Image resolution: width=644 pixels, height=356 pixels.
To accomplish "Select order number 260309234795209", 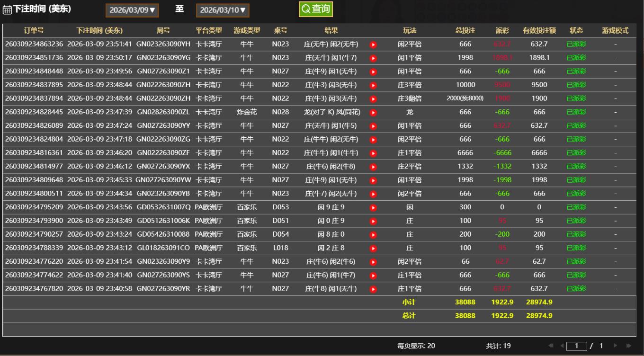I will pos(34,207).
